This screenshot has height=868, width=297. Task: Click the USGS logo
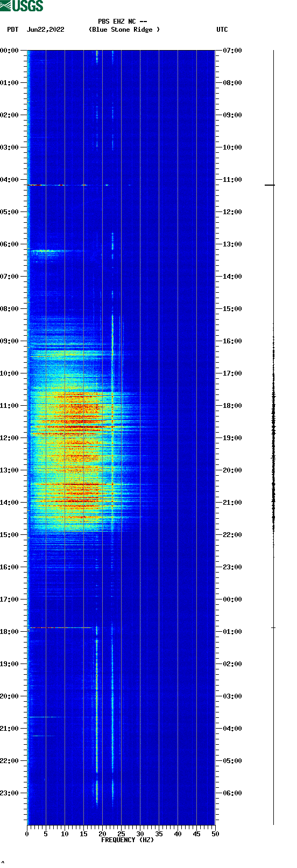pyautogui.click(x=22, y=6)
